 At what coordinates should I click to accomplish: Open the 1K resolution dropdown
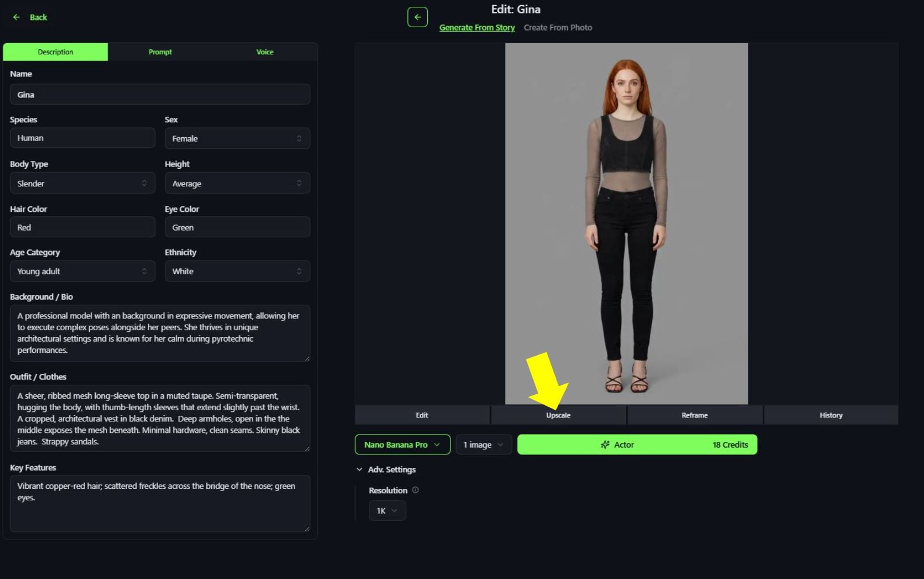pyautogui.click(x=387, y=510)
